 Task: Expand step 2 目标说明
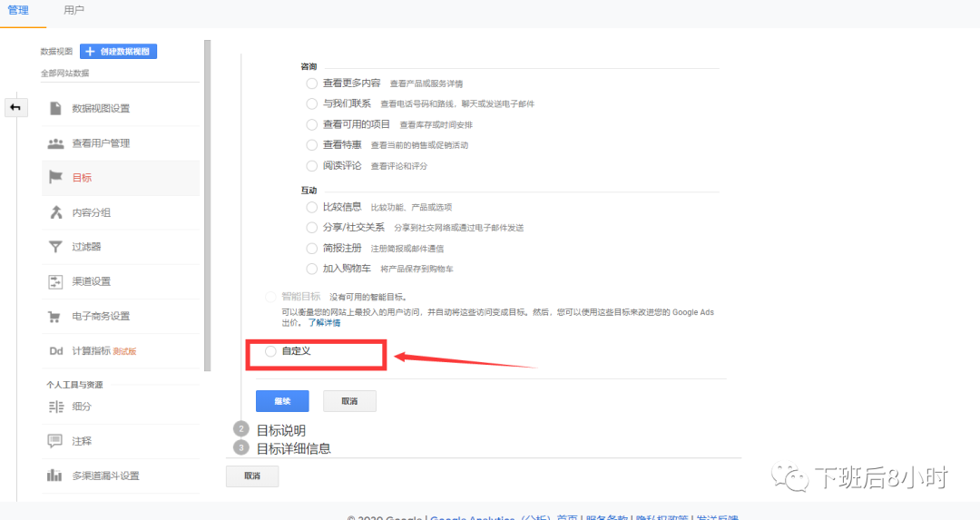280,430
